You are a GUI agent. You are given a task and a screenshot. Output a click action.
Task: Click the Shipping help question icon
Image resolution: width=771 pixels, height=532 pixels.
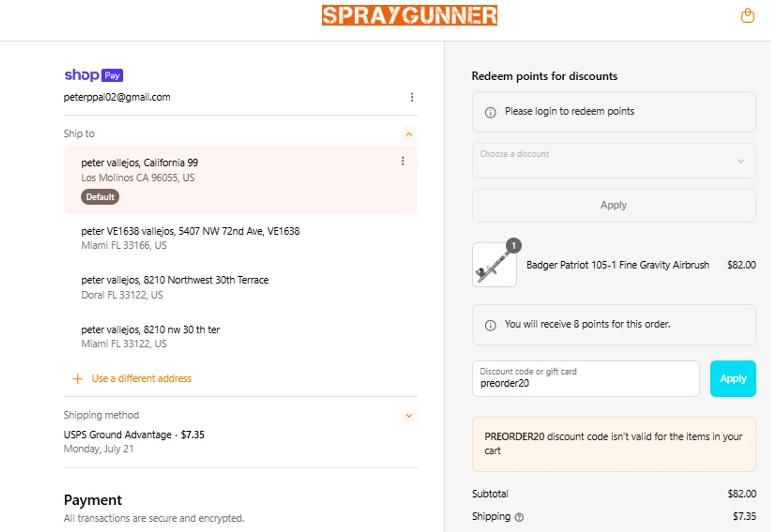(x=519, y=517)
